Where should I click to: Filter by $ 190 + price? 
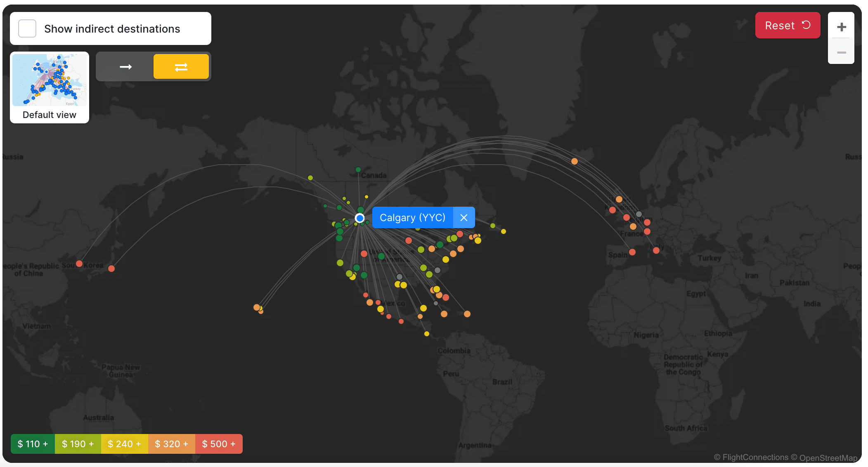78,444
